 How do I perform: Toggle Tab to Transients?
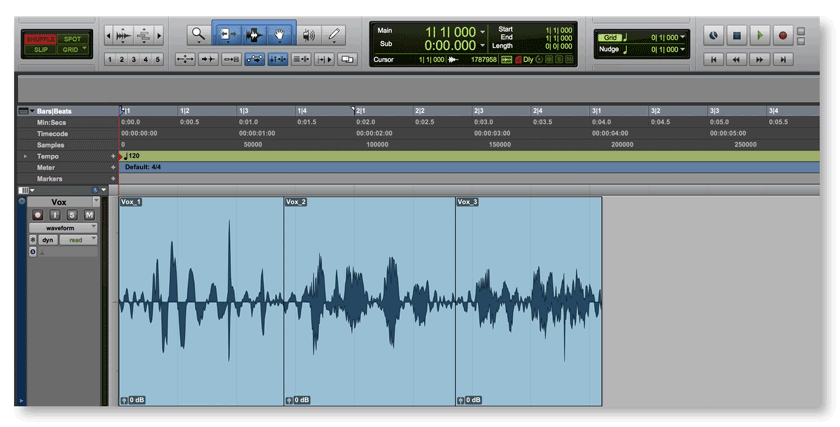[x=208, y=59]
